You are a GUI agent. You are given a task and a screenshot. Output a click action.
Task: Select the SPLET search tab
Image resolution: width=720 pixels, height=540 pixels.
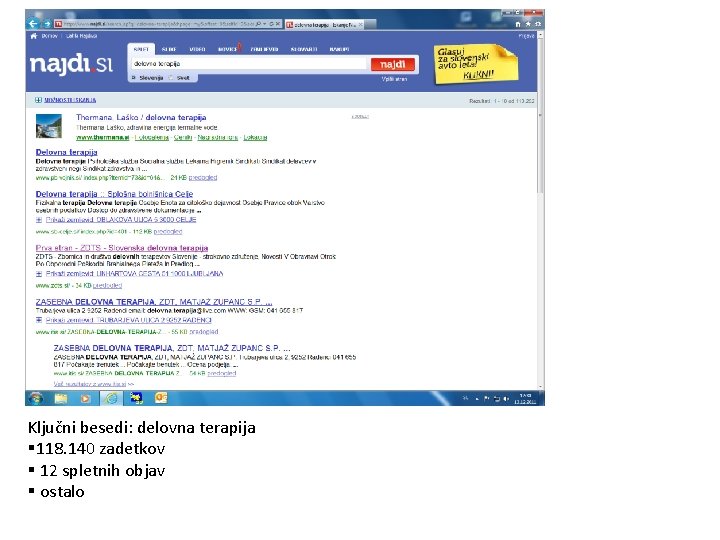(x=141, y=49)
